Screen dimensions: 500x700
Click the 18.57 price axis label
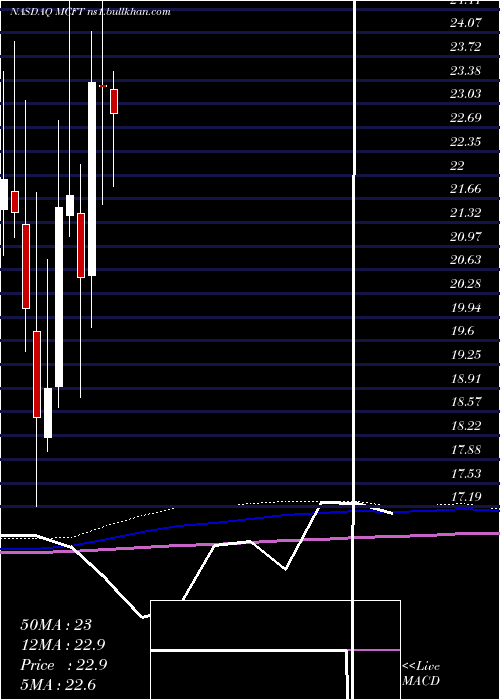coord(466,402)
